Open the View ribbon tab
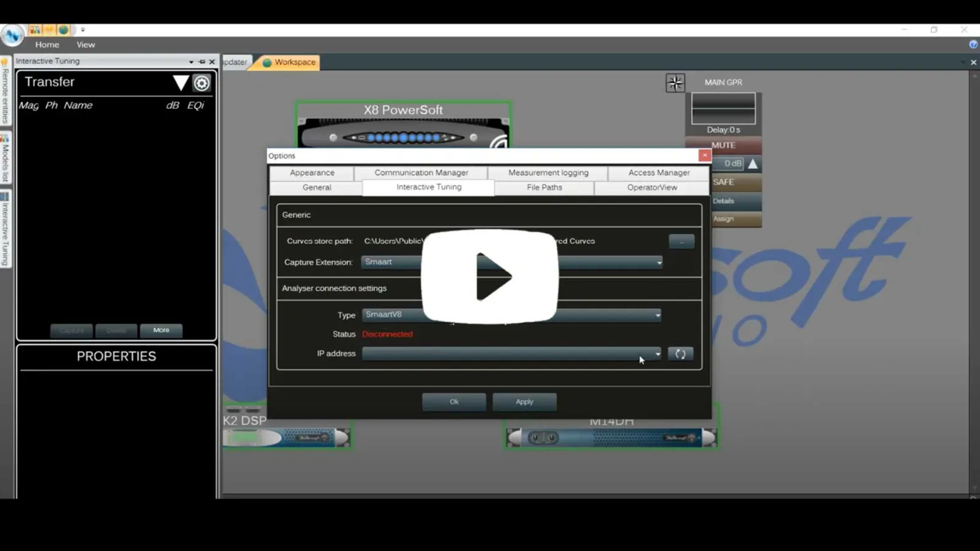 click(86, 45)
